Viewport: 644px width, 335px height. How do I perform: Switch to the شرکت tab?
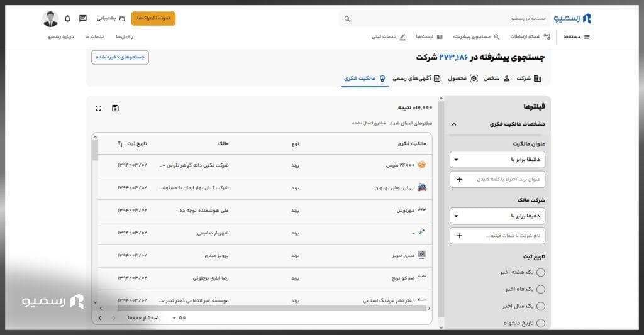(528, 79)
